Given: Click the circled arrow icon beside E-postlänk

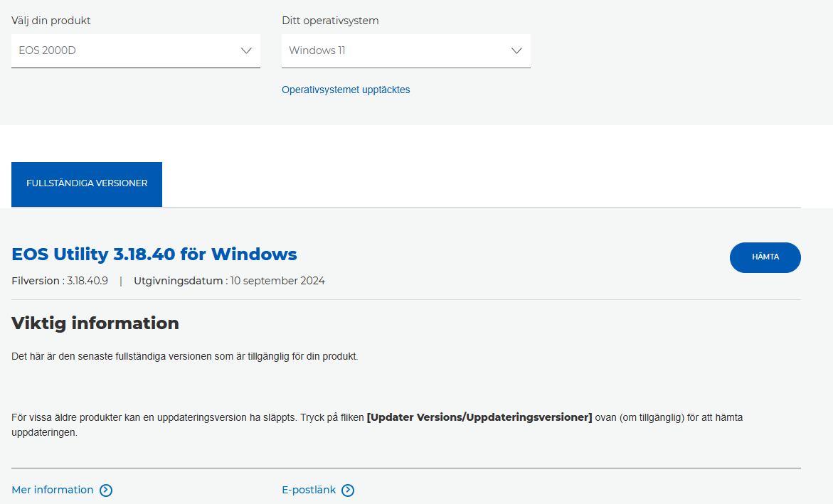Looking at the screenshot, I should (348, 490).
